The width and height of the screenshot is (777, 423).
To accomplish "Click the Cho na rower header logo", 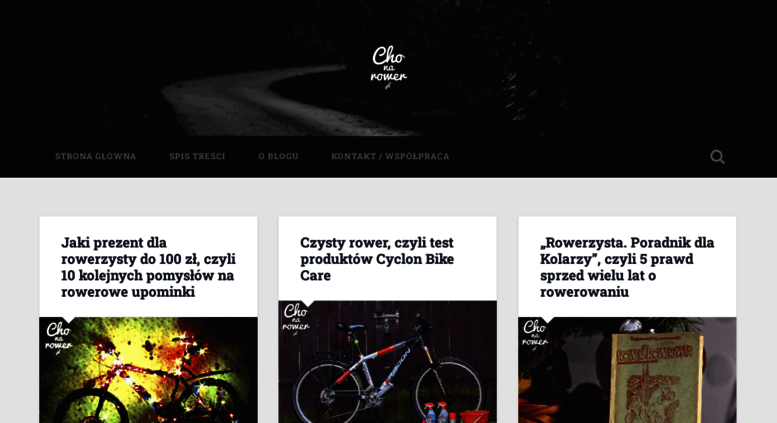I will (x=388, y=67).
